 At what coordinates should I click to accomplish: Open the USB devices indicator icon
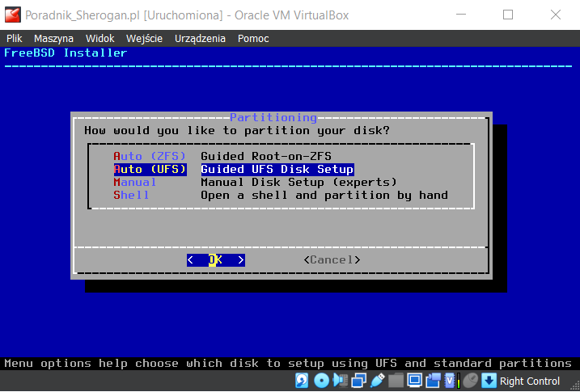(377, 381)
